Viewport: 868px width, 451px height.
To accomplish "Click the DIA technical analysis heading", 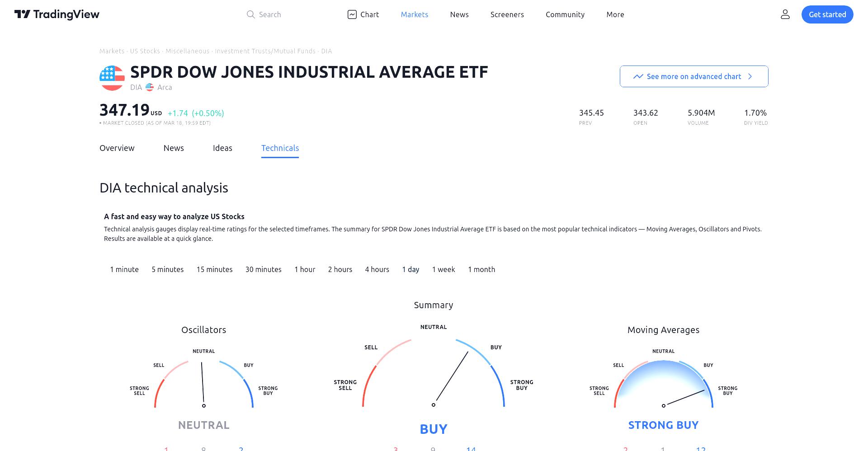I will click(x=164, y=188).
